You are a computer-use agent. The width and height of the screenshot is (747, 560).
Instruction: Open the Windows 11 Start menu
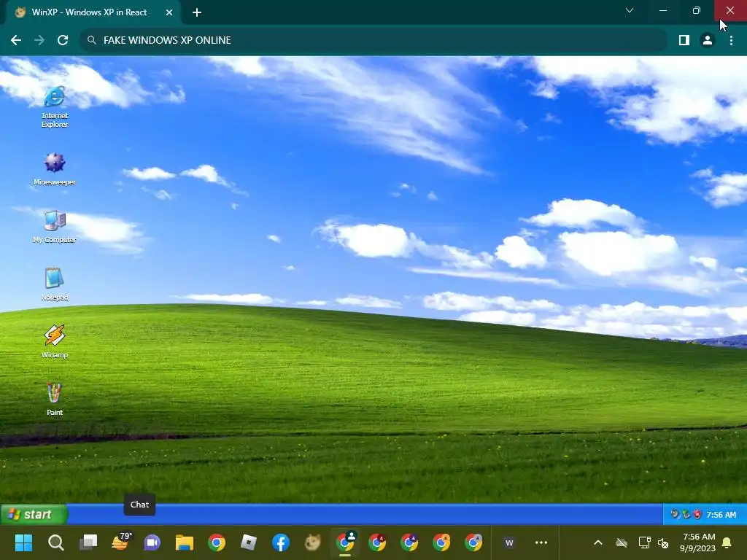click(x=23, y=542)
